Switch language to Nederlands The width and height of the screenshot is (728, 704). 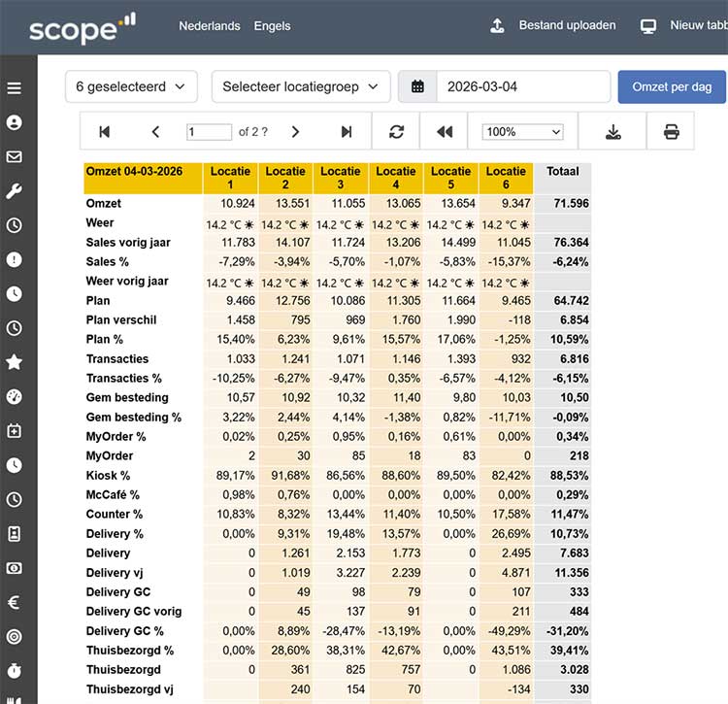click(210, 26)
